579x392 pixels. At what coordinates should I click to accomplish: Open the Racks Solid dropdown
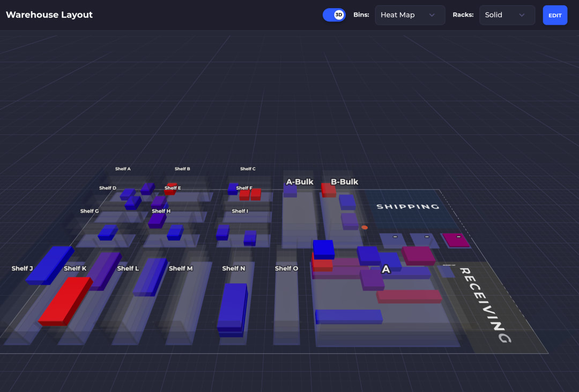(507, 15)
